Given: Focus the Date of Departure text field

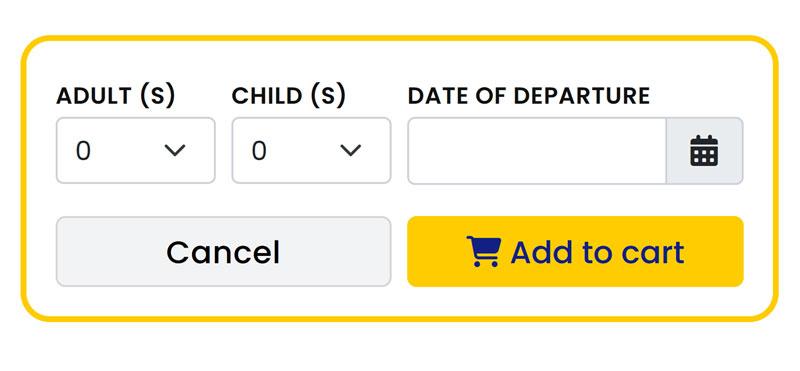Looking at the screenshot, I should tap(537, 151).
